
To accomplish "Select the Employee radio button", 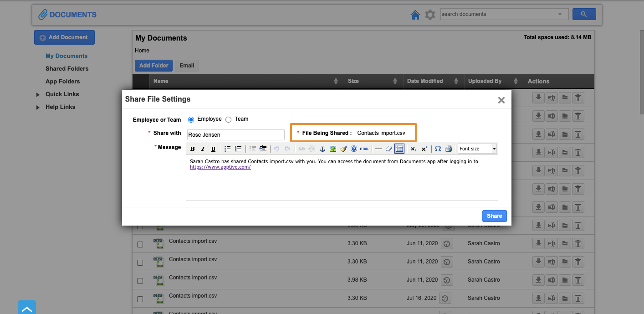I will click(x=191, y=119).
